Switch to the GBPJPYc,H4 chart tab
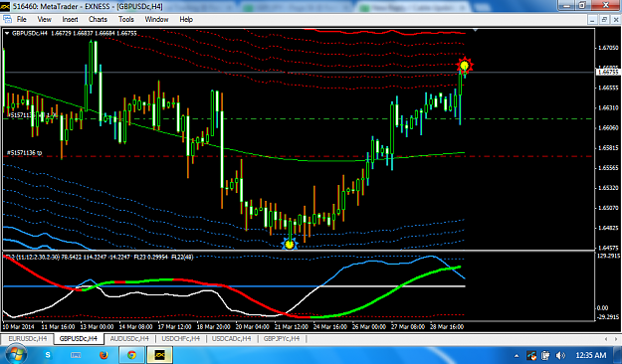 pos(282,338)
